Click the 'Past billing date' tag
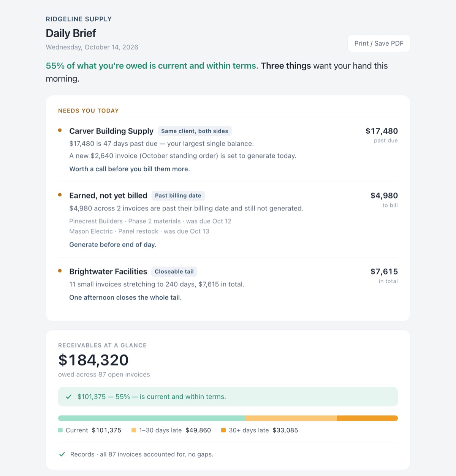Screen dimensions: 456x476 point(178,196)
